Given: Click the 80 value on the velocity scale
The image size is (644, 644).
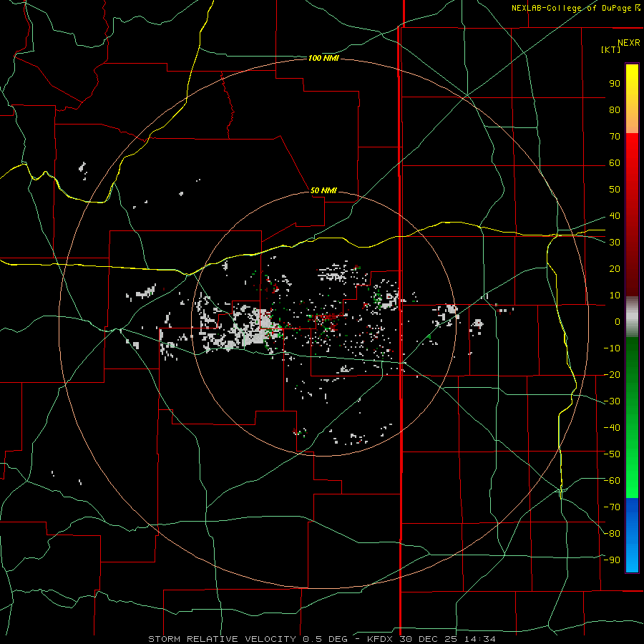Looking at the screenshot, I should point(615,109).
